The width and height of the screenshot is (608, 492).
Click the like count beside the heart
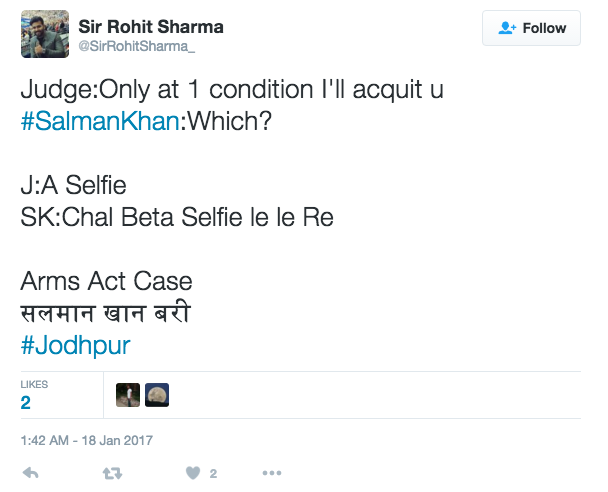coord(213,473)
